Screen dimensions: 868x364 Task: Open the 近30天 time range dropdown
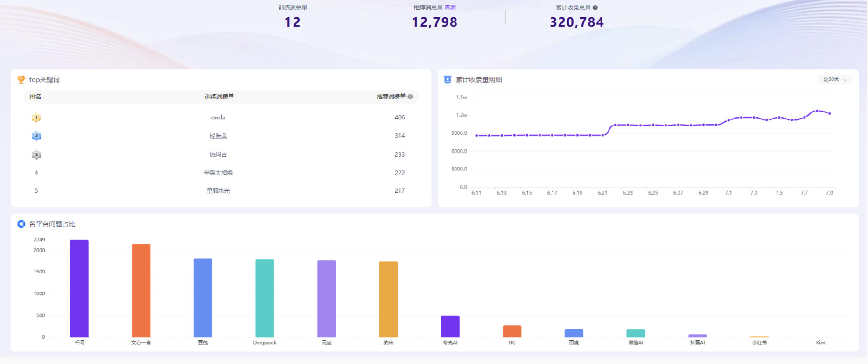click(835, 79)
